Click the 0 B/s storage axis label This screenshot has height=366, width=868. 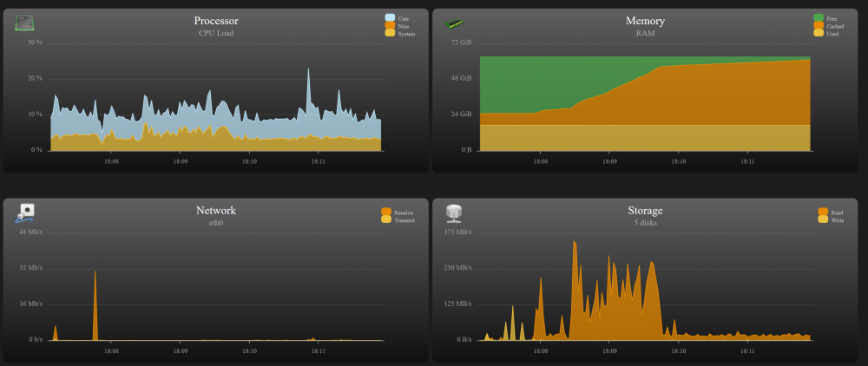tap(464, 339)
